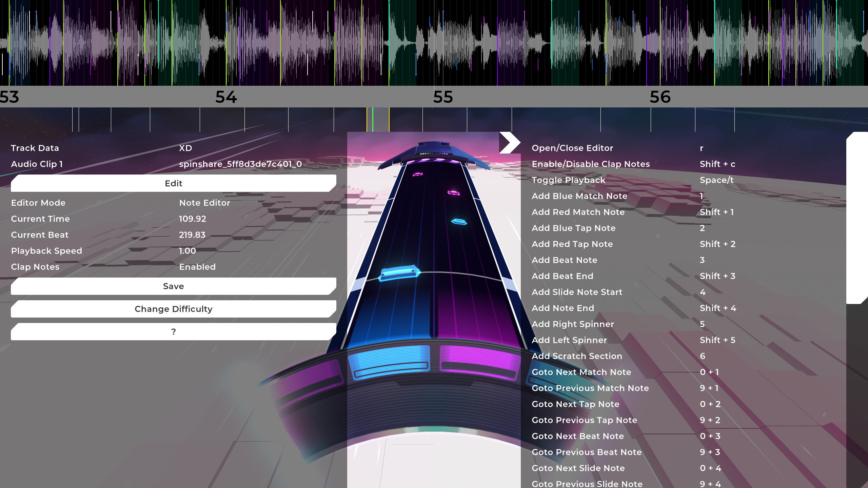
Task: Click bar 55 marker on the timeline ruler
Action: (x=443, y=97)
